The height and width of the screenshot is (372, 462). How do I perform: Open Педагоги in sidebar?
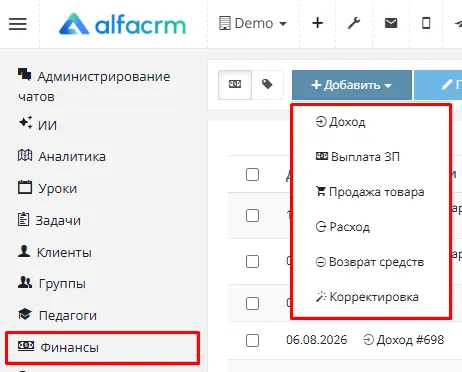(57, 315)
